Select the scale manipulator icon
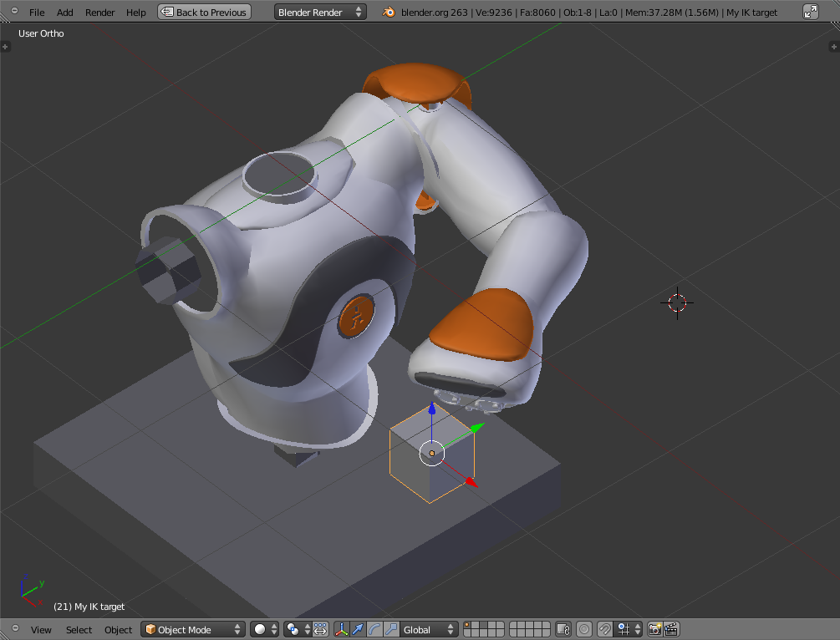The image size is (840, 640). (391, 629)
